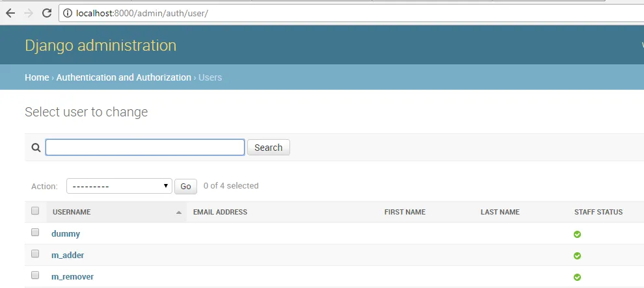Check the box for user m_remover
Viewport: 644px width, 288px height.
(x=35, y=275)
